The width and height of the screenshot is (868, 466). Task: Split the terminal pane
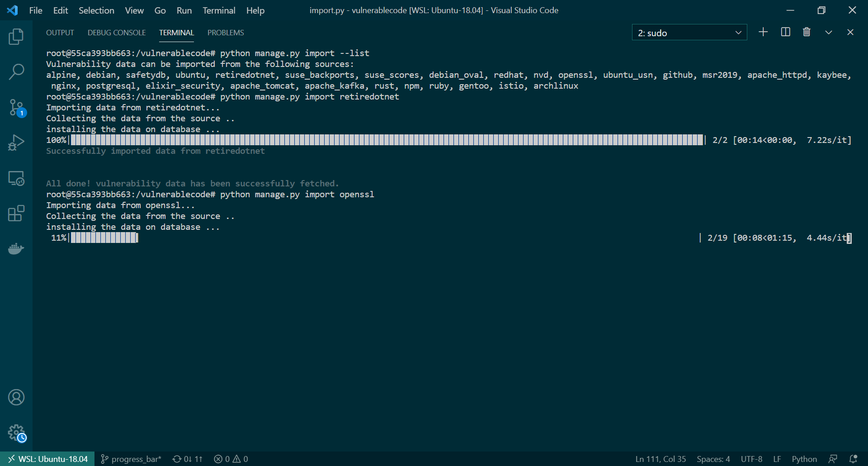pyautogui.click(x=785, y=32)
